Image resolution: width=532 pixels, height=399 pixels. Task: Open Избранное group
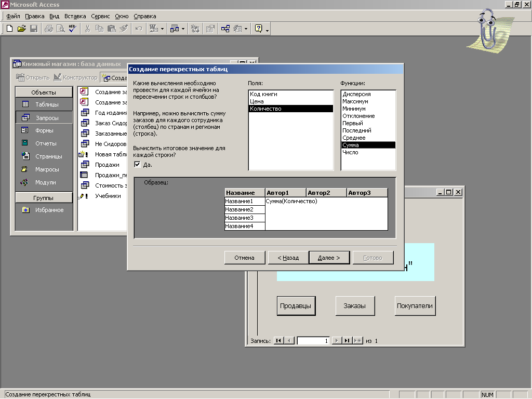(44, 210)
